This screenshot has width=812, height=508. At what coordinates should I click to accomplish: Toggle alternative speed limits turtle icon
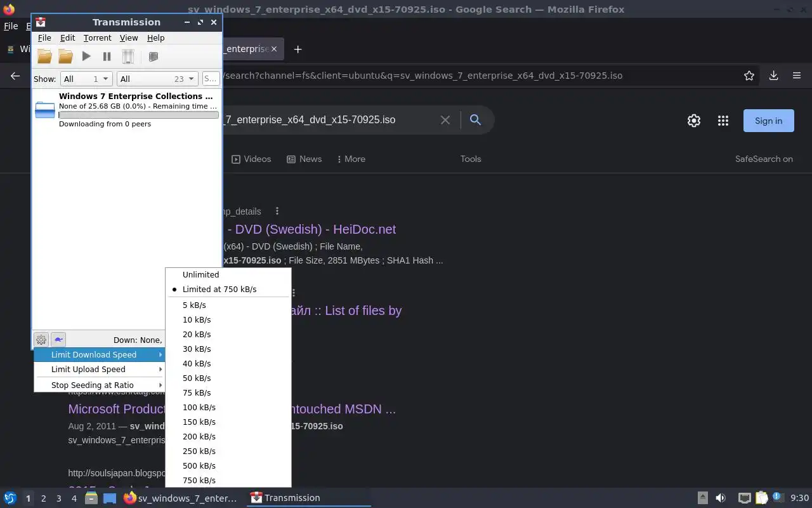coord(58,340)
